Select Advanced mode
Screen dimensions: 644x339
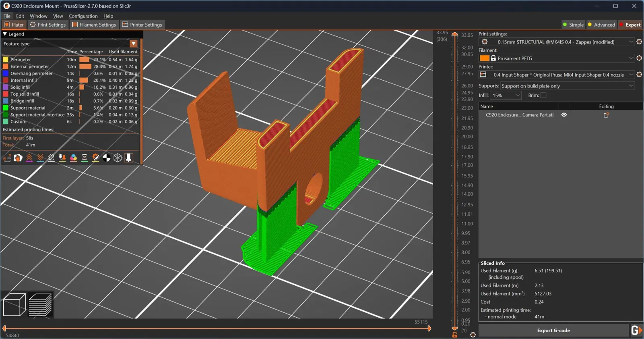pos(601,25)
